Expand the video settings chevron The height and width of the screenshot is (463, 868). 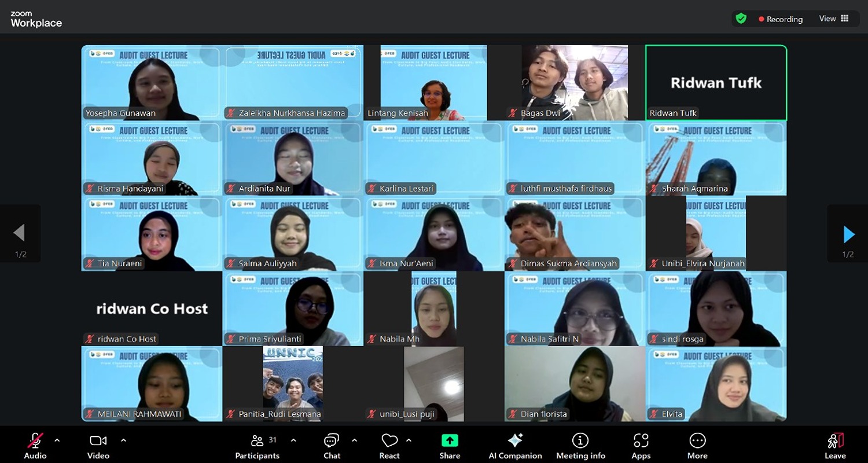[x=123, y=441]
